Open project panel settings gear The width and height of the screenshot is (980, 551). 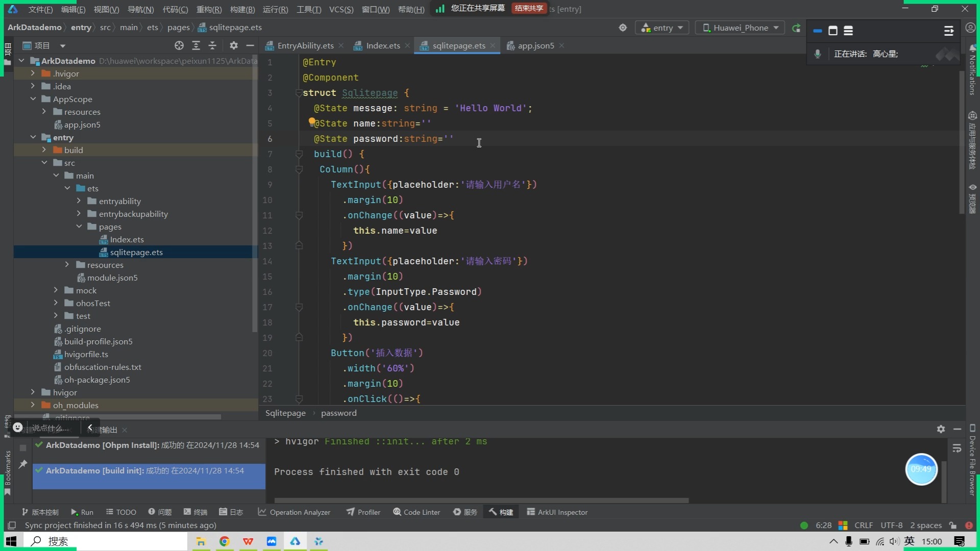pos(233,46)
